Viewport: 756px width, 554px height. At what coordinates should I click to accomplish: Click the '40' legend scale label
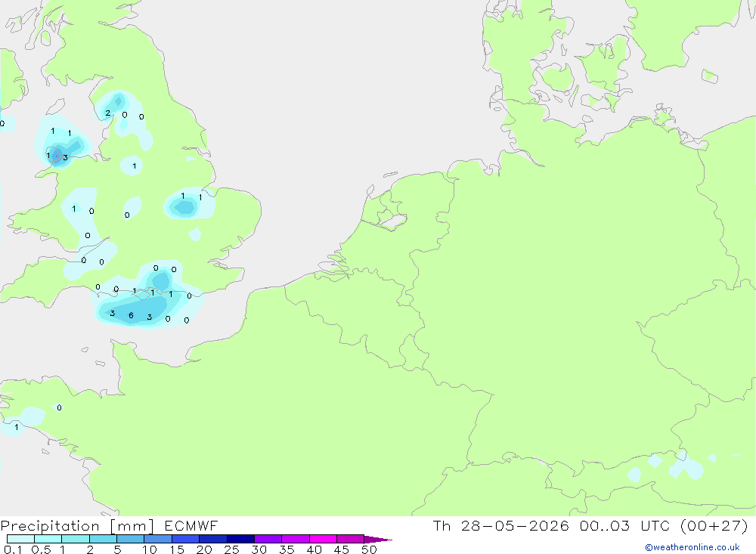[x=314, y=549]
